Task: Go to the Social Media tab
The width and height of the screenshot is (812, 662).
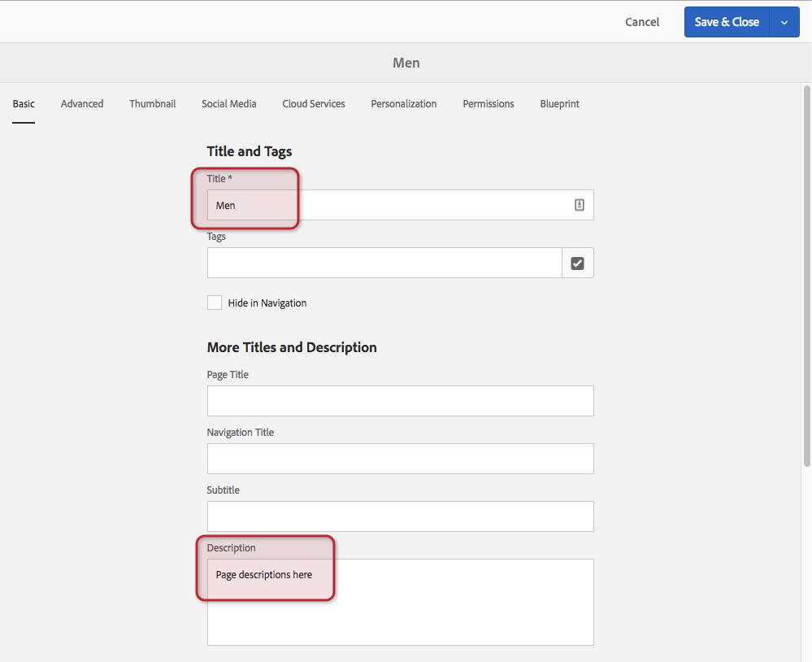Action: click(x=229, y=104)
